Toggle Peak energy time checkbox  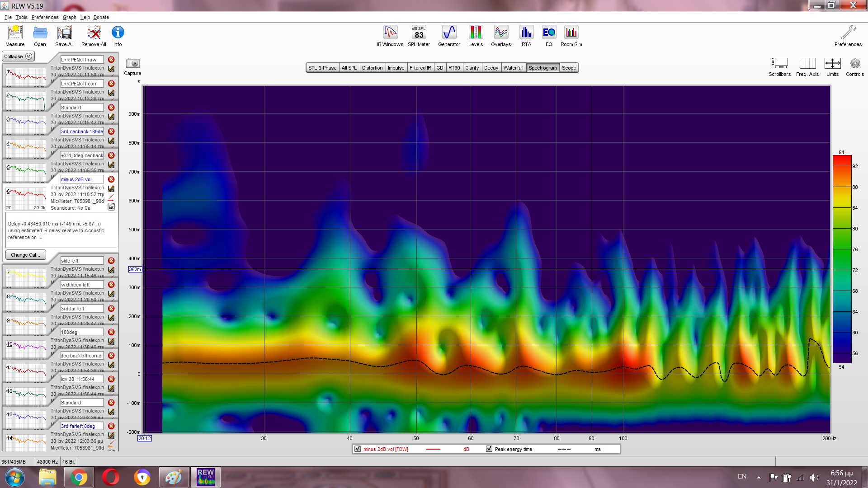click(489, 449)
